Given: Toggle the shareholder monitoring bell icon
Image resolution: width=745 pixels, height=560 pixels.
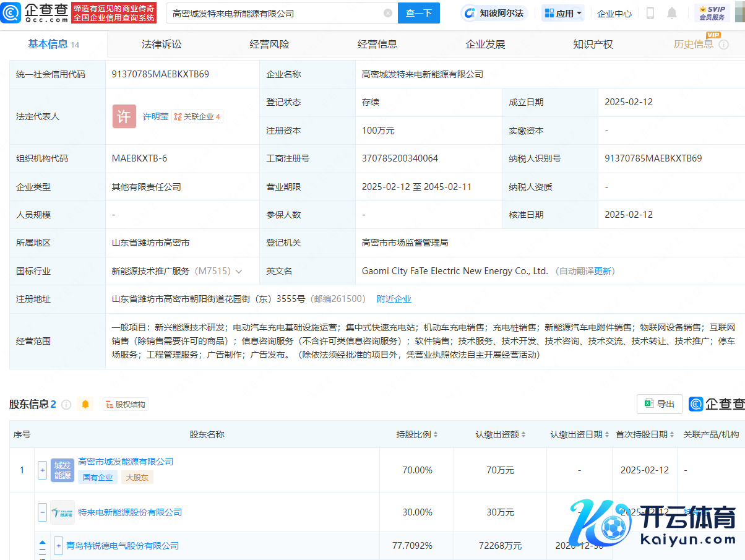Looking at the screenshot, I should point(85,404).
